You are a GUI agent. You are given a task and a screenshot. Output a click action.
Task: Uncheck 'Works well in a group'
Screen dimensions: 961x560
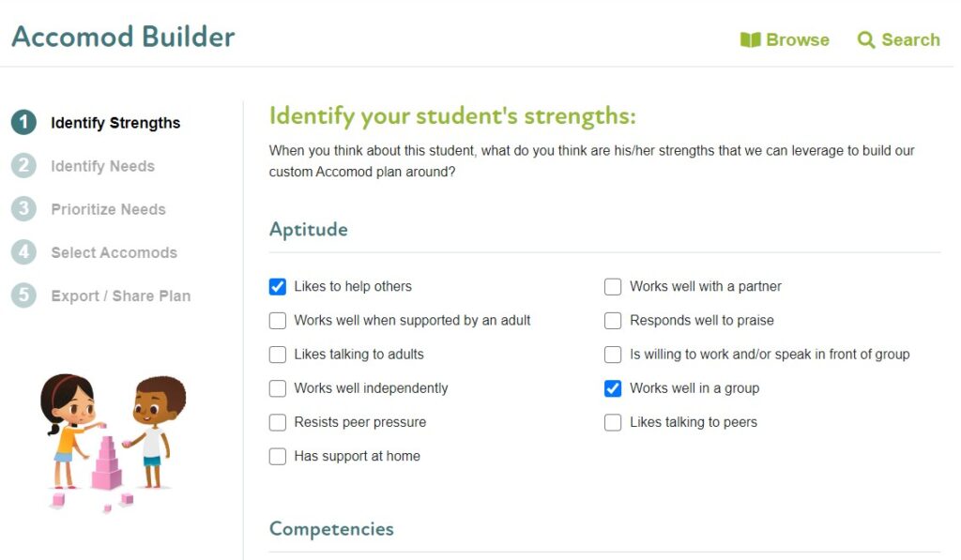click(x=613, y=387)
